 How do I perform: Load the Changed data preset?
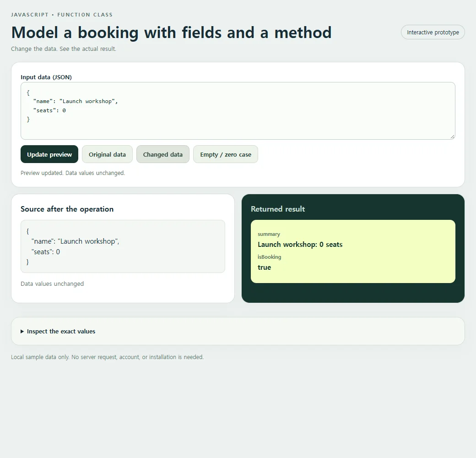pyautogui.click(x=163, y=154)
